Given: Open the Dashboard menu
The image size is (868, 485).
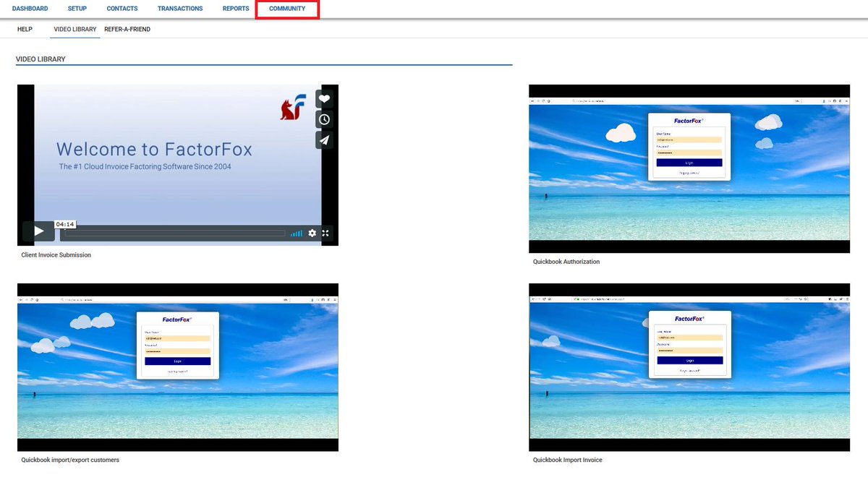Looking at the screenshot, I should click(x=30, y=9).
